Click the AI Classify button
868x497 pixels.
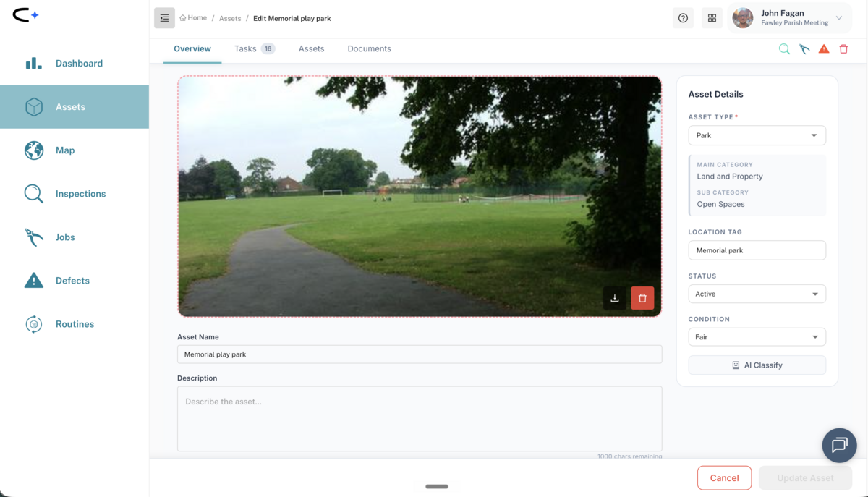[757, 365]
